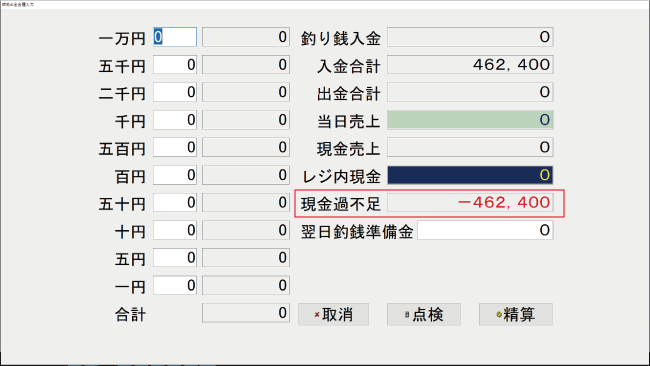Click the green 当日売上 field
This screenshot has height=366, width=650.
tap(470, 120)
